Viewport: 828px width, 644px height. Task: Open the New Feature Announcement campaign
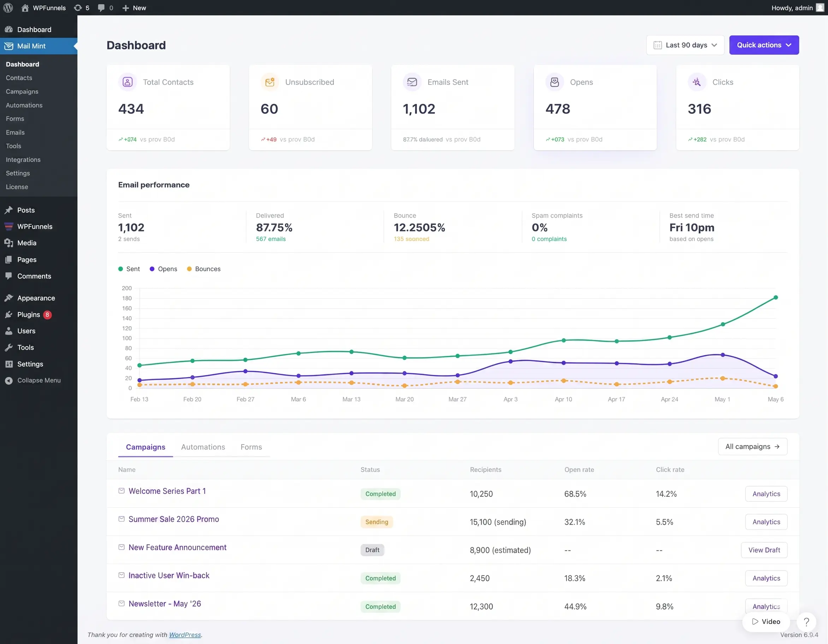[177, 547]
